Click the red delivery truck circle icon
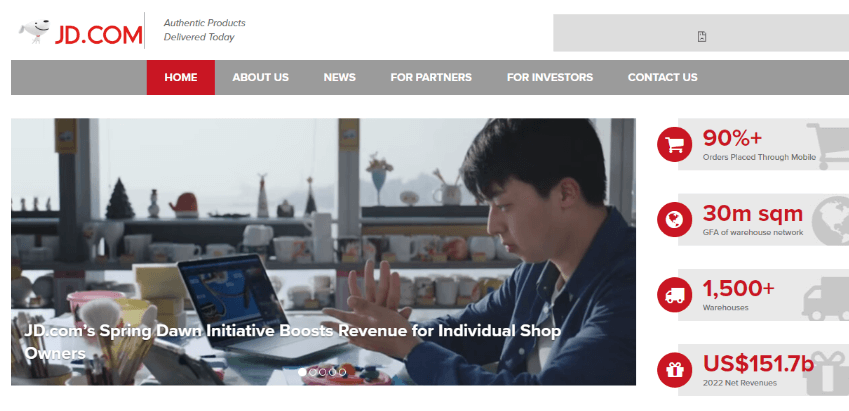849x411 pixels. click(x=674, y=295)
